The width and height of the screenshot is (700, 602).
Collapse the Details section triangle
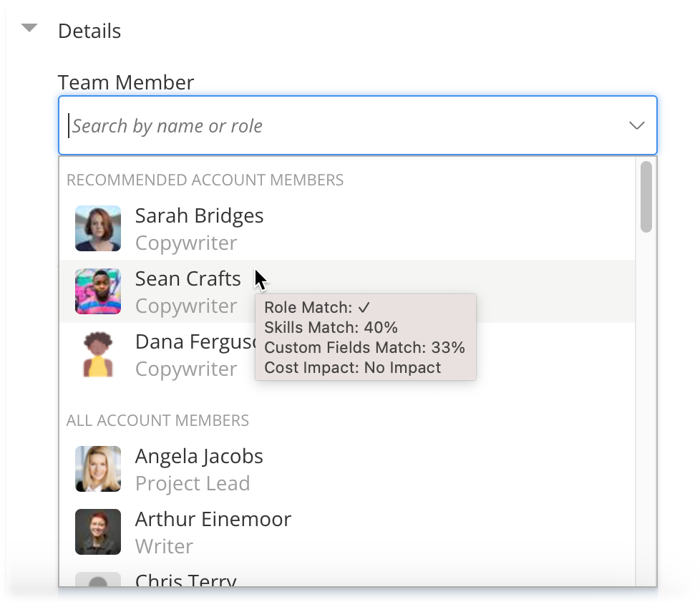pos(29,28)
